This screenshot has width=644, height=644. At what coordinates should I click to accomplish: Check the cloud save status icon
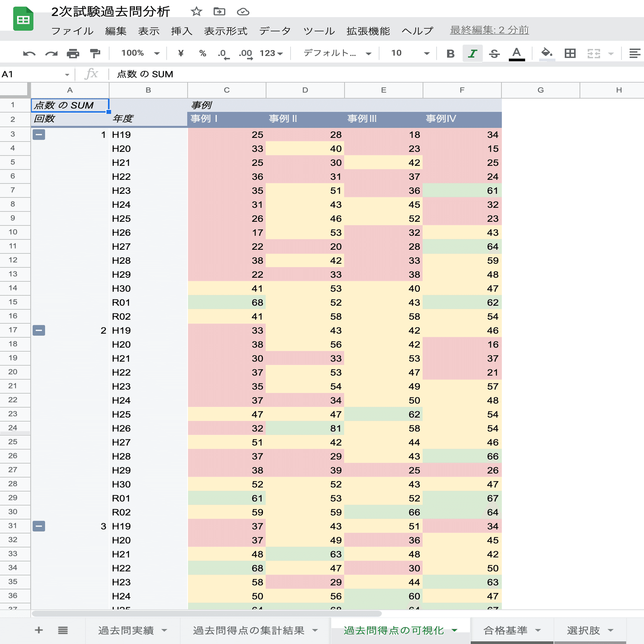[x=243, y=12]
